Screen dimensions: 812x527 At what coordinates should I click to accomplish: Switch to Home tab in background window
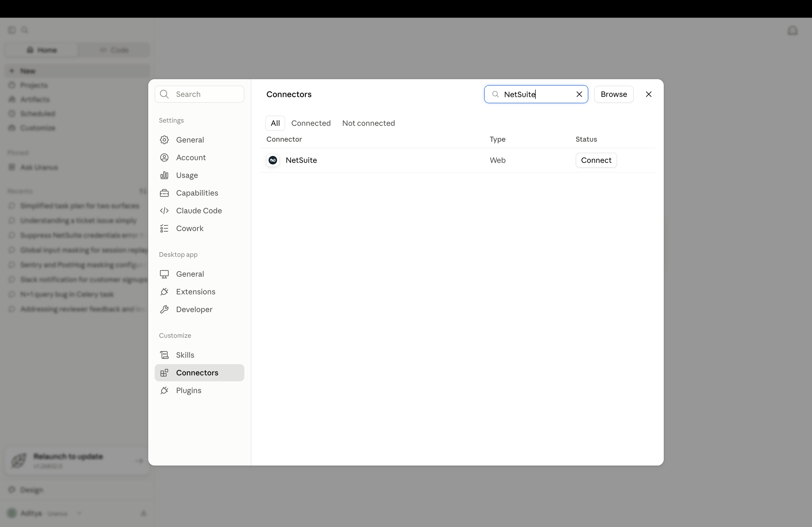42,50
